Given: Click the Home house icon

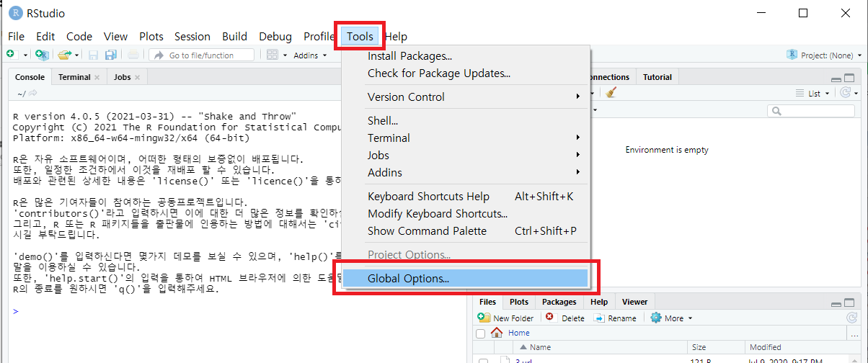Looking at the screenshot, I should pyautogui.click(x=497, y=333).
